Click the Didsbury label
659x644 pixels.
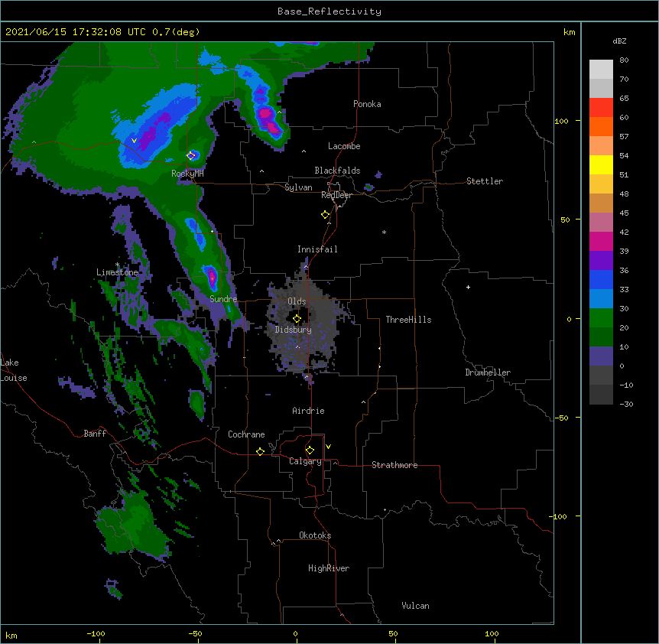click(x=294, y=330)
